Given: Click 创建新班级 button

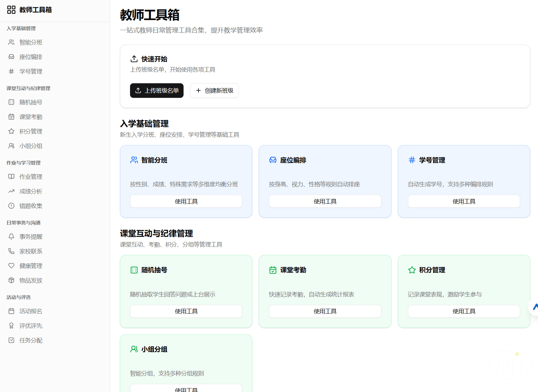Looking at the screenshot, I should [x=214, y=91].
